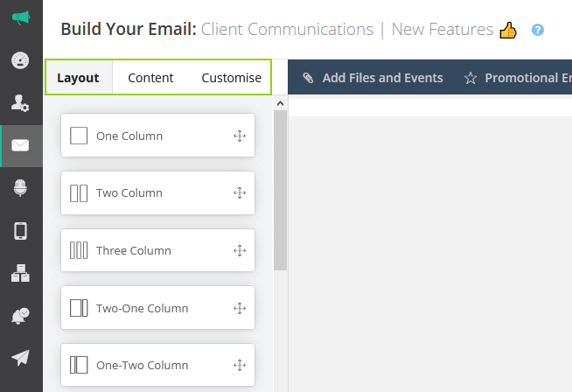Switch to the Content tab
The image size is (572, 392).
tap(150, 78)
